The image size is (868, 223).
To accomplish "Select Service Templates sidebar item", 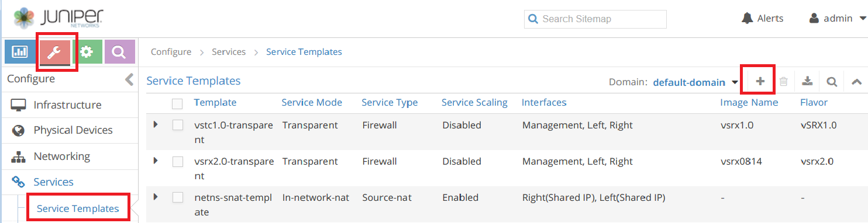I will [78, 208].
